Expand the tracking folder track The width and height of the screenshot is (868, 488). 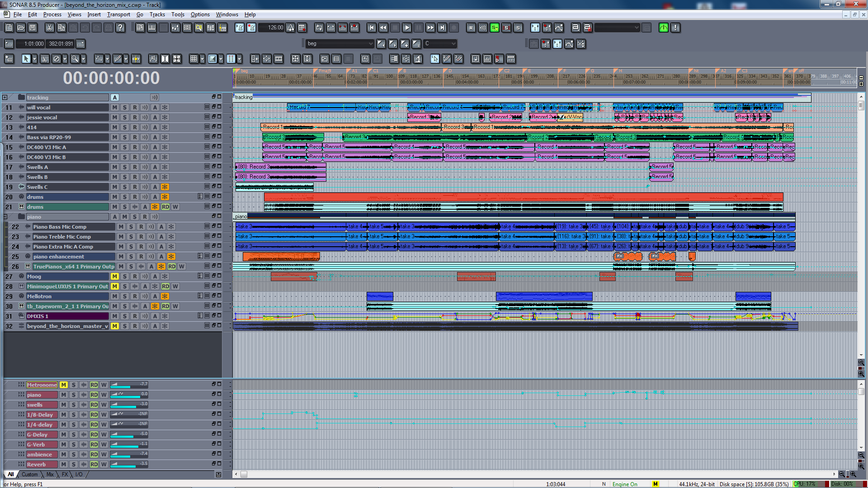pyautogui.click(x=5, y=98)
